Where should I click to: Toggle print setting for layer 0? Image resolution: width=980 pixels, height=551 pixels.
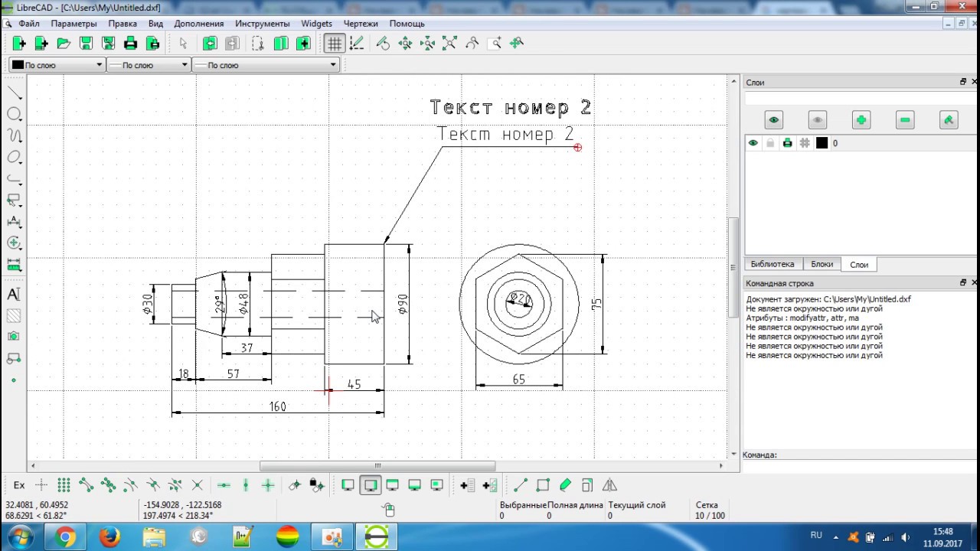[787, 143]
